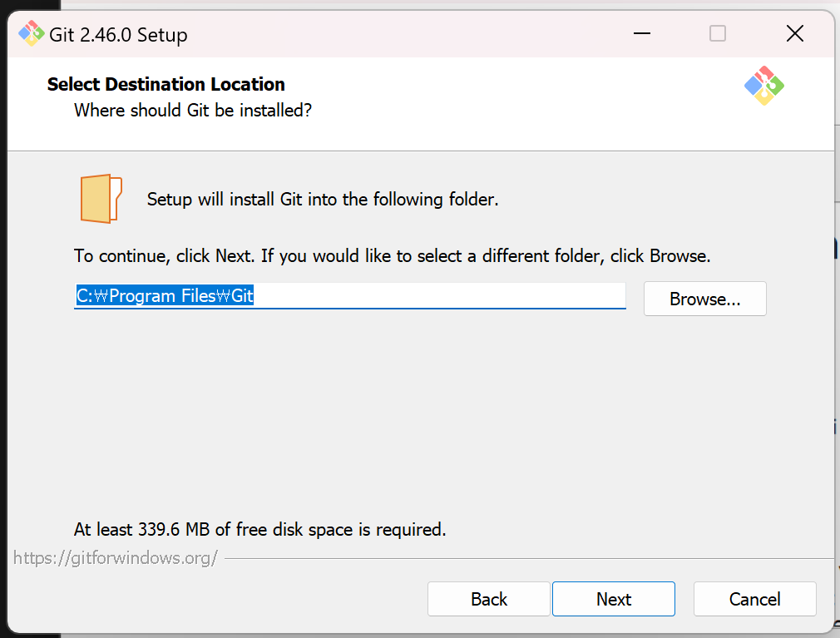Image resolution: width=840 pixels, height=638 pixels.
Task: Click the installation path input field
Action: 350,295
